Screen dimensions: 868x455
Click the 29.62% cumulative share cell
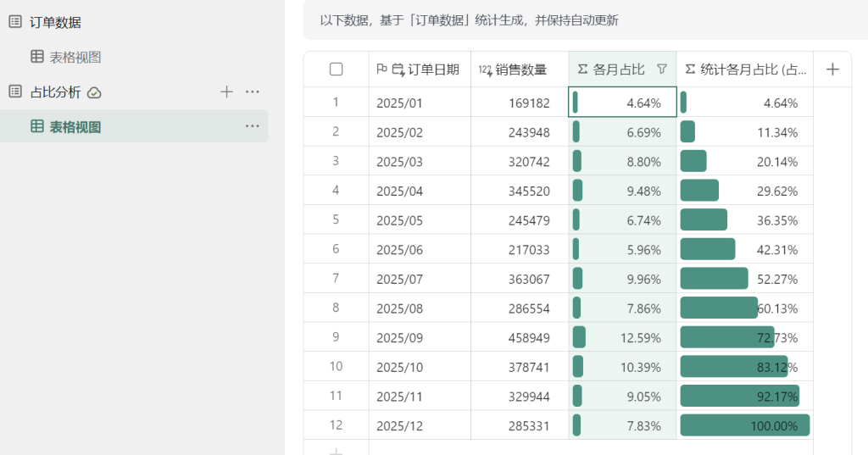click(744, 191)
